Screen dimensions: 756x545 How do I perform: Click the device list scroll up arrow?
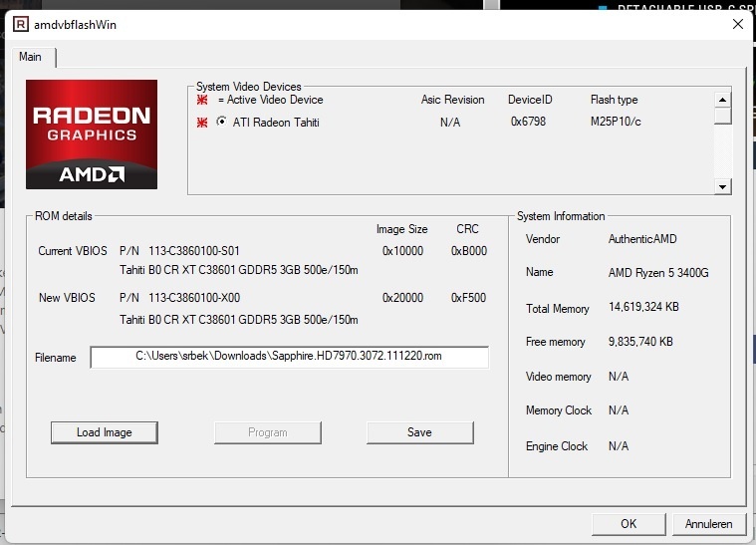click(722, 100)
